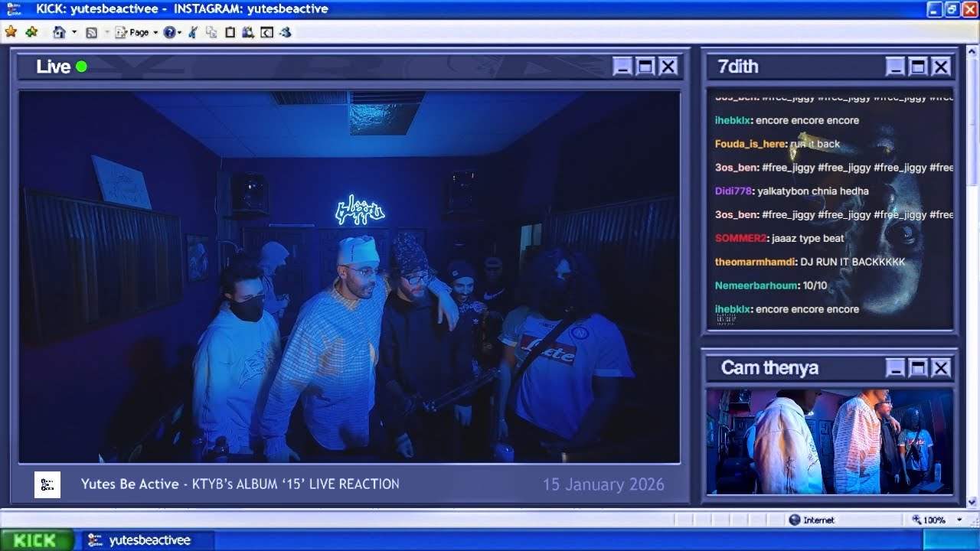Close the Cam thenya panel

[x=941, y=368]
